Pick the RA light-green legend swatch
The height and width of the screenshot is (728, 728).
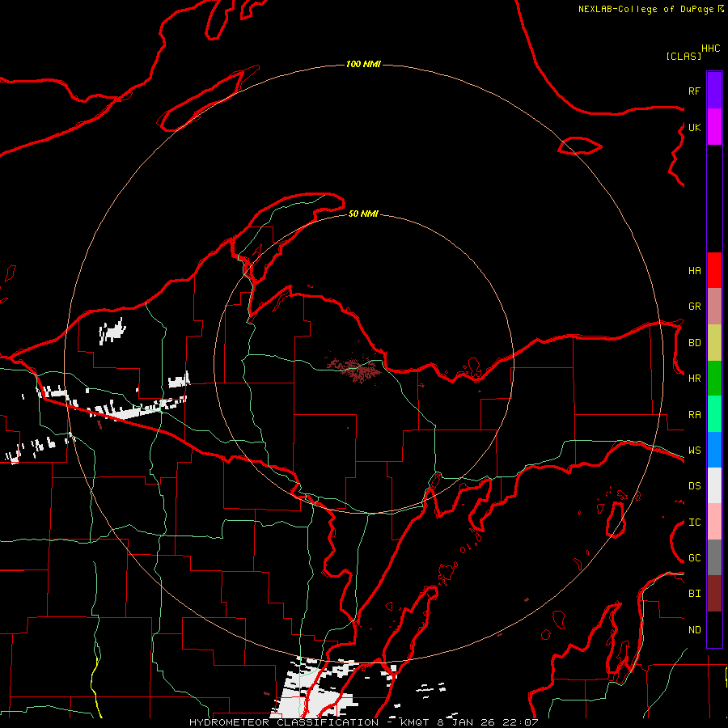pyautogui.click(x=714, y=414)
